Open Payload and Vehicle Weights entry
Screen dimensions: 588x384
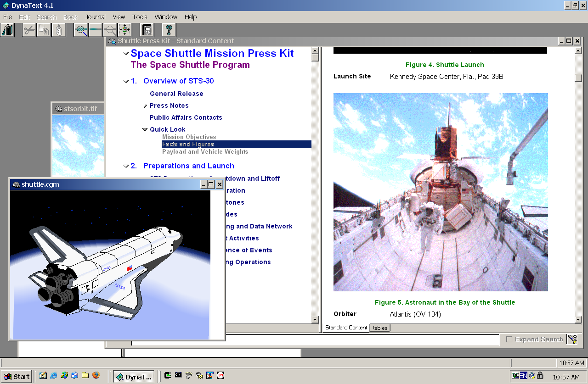click(x=205, y=151)
